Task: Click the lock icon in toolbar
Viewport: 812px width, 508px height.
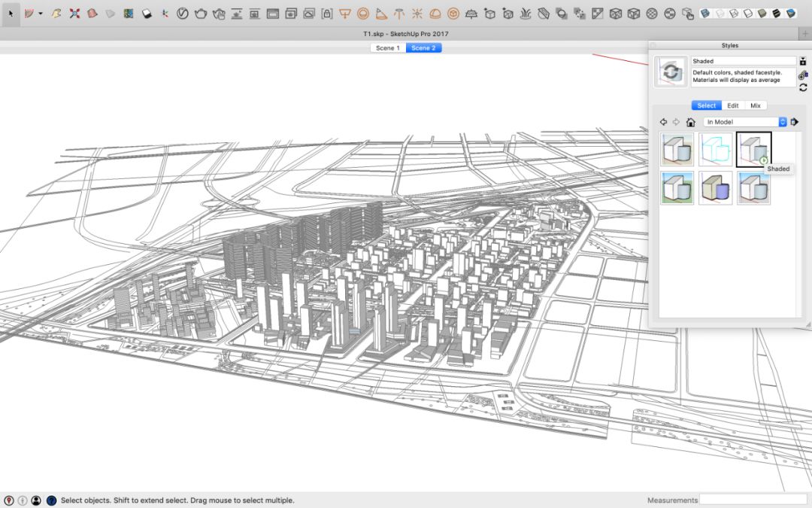Action: coord(327,14)
